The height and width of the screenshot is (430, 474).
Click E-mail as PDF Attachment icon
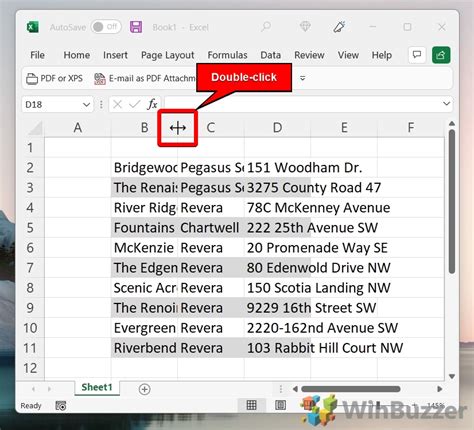[x=100, y=79]
